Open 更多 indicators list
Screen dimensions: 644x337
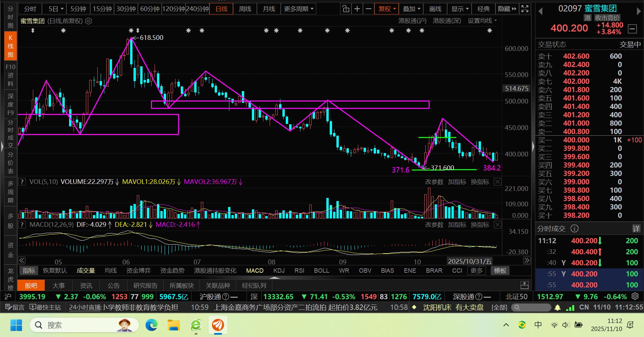pyautogui.click(x=477, y=271)
